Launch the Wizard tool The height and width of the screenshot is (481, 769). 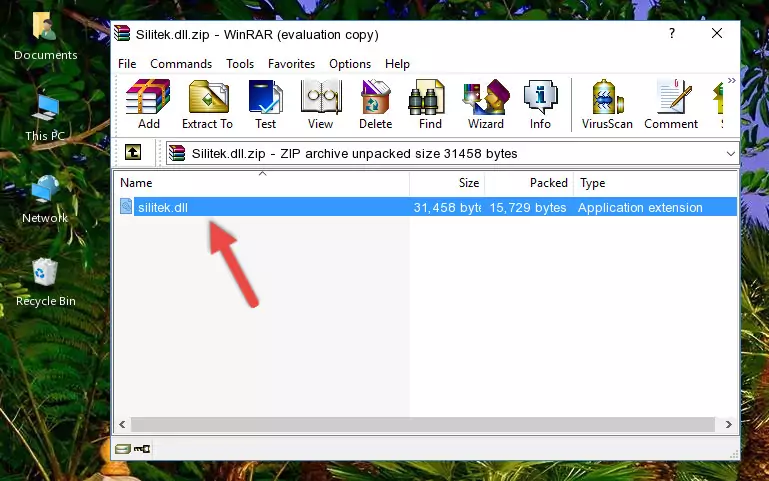pos(486,104)
